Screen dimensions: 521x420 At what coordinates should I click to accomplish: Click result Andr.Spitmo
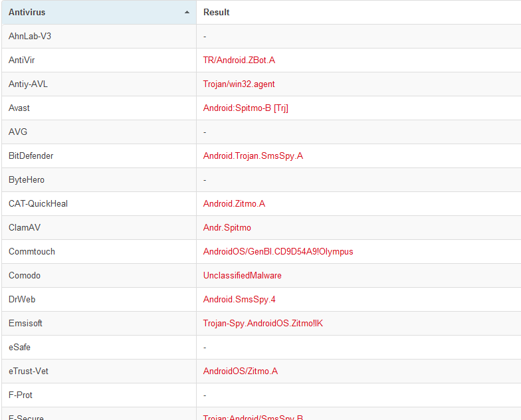click(x=227, y=227)
